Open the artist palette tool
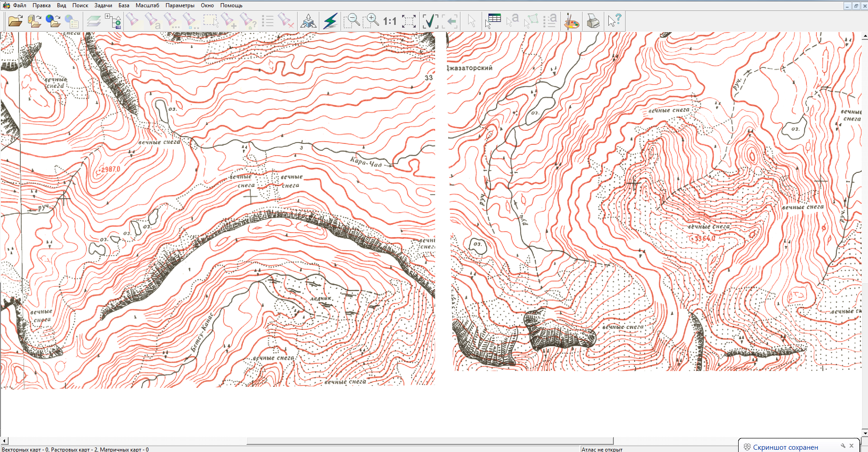The height and width of the screenshot is (452, 868). pyautogui.click(x=572, y=21)
